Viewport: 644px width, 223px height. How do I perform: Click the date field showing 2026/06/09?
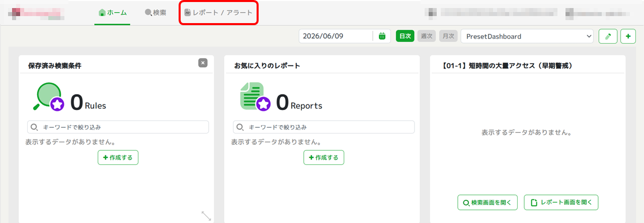(336, 36)
